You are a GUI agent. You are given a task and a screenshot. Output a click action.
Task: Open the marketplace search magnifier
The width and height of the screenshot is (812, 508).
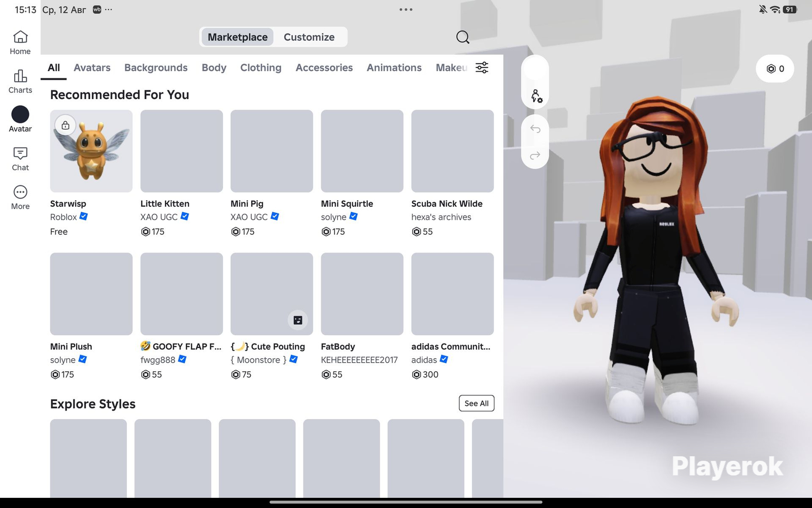tap(462, 37)
